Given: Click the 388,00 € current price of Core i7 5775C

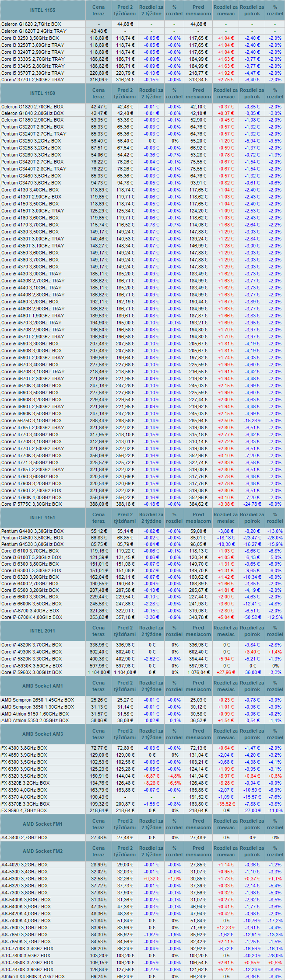Looking at the screenshot, I should tap(99, 504).
